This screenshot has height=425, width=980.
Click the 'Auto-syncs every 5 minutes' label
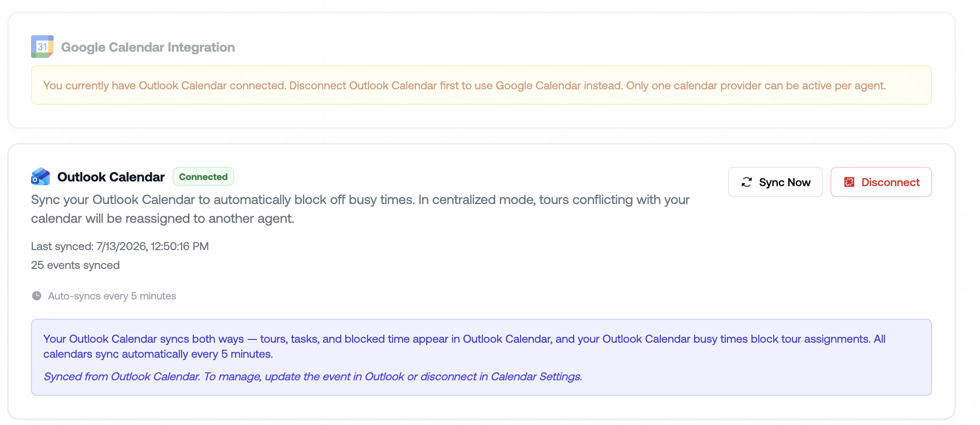(x=112, y=296)
